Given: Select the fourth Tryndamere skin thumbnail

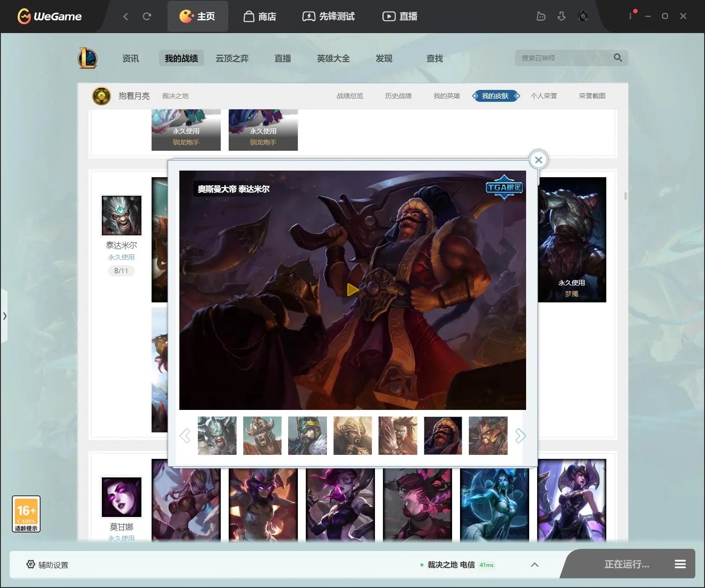Looking at the screenshot, I should click(x=352, y=435).
